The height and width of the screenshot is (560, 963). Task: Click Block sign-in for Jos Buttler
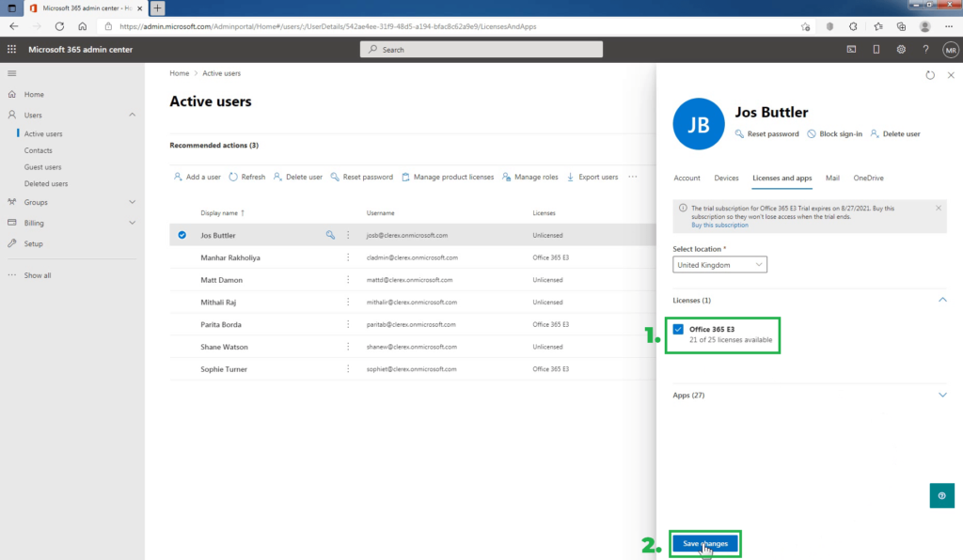(834, 133)
